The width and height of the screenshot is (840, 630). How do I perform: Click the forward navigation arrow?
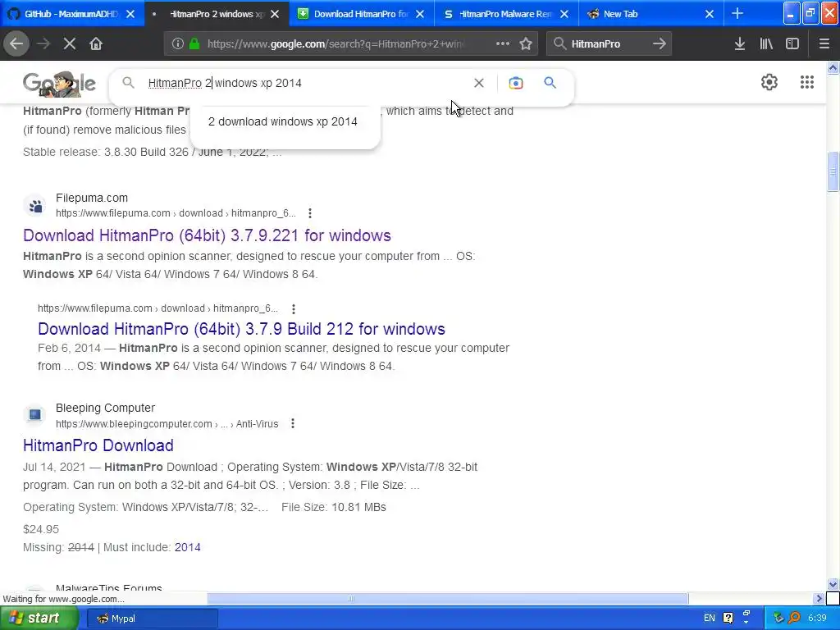point(43,44)
